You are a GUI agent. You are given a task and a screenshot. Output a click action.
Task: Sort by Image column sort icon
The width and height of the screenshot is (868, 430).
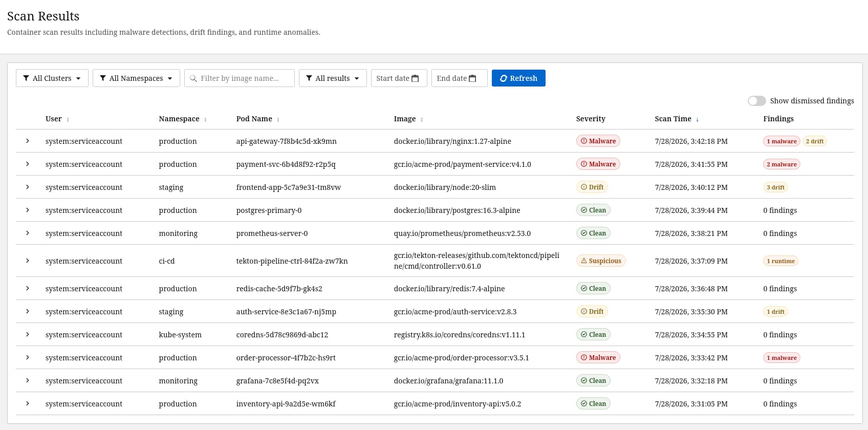[x=422, y=119]
